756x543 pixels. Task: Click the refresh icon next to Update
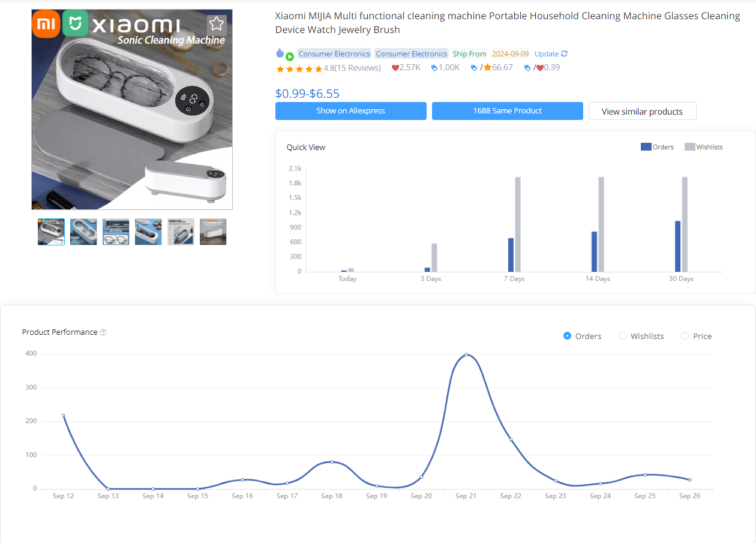click(564, 53)
